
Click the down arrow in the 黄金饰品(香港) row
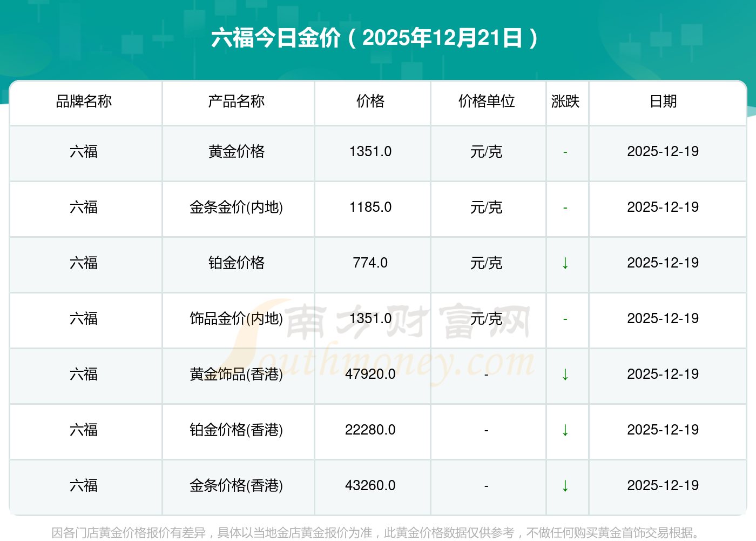(565, 375)
